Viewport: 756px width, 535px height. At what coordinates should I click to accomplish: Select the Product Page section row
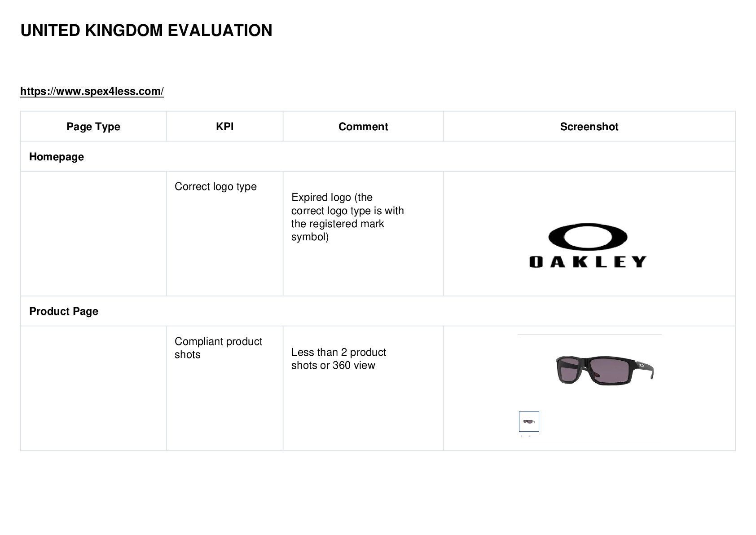tap(378, 311)
